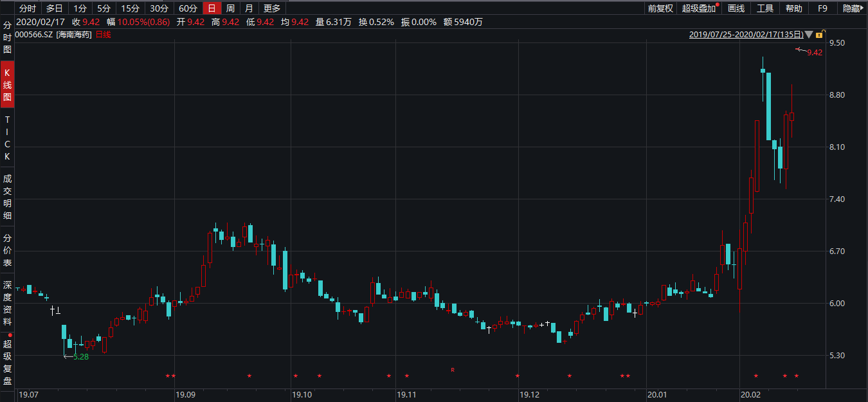Open the date range 2019/07/25-2020/02/17 link
The image size is (868, 402).
click(746, 35)
